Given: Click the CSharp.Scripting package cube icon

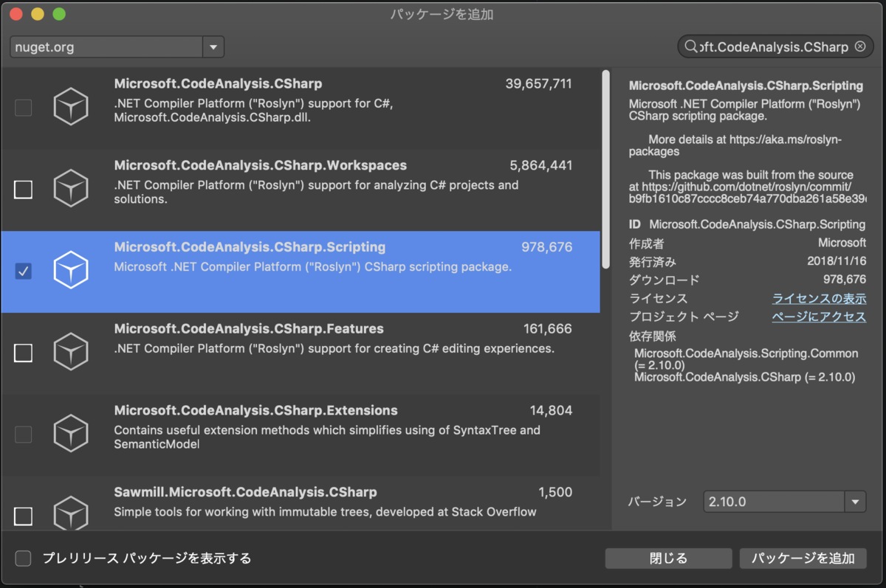Looking at the screenshot, I should point(71,271).
